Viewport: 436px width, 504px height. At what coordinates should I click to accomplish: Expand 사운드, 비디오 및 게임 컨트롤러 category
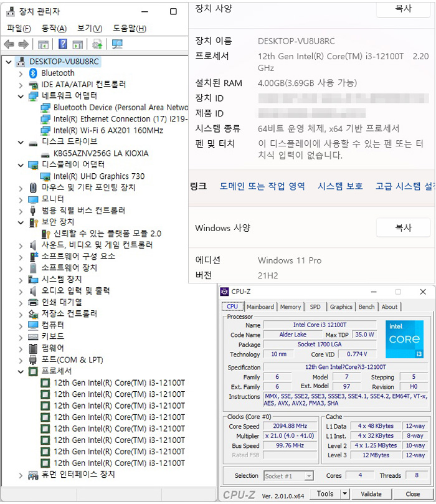coord(21,245)
